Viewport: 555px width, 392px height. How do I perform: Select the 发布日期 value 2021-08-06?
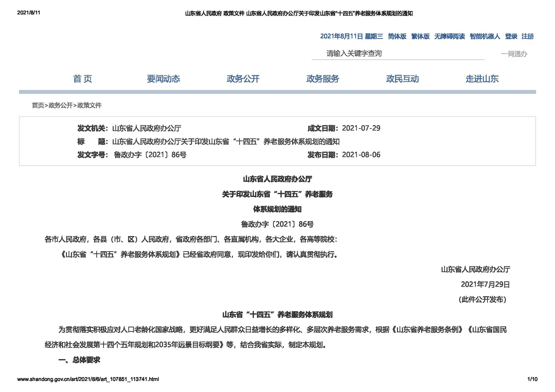tap(361, 155)
